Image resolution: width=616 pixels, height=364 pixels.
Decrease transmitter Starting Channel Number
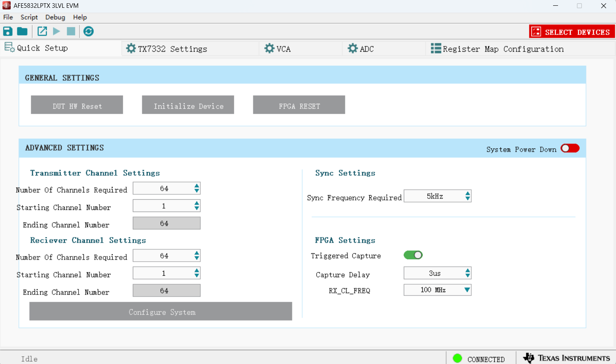point(197,208)
